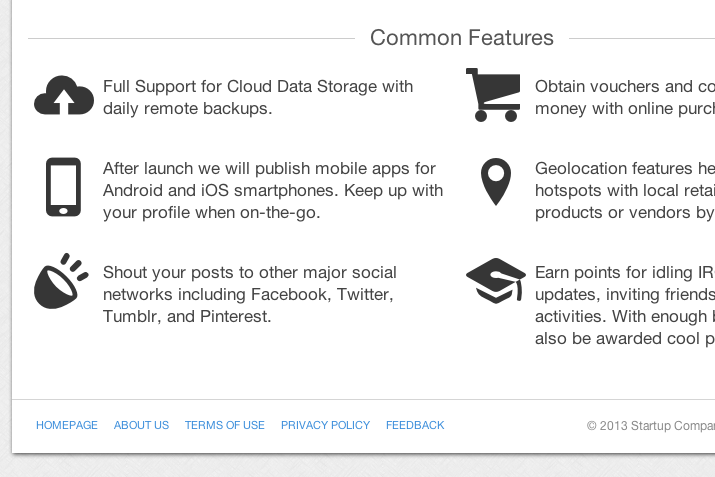The image size is (715, 477).
Task: Click the cloud upload icon
Action: (x=64, y=95)
